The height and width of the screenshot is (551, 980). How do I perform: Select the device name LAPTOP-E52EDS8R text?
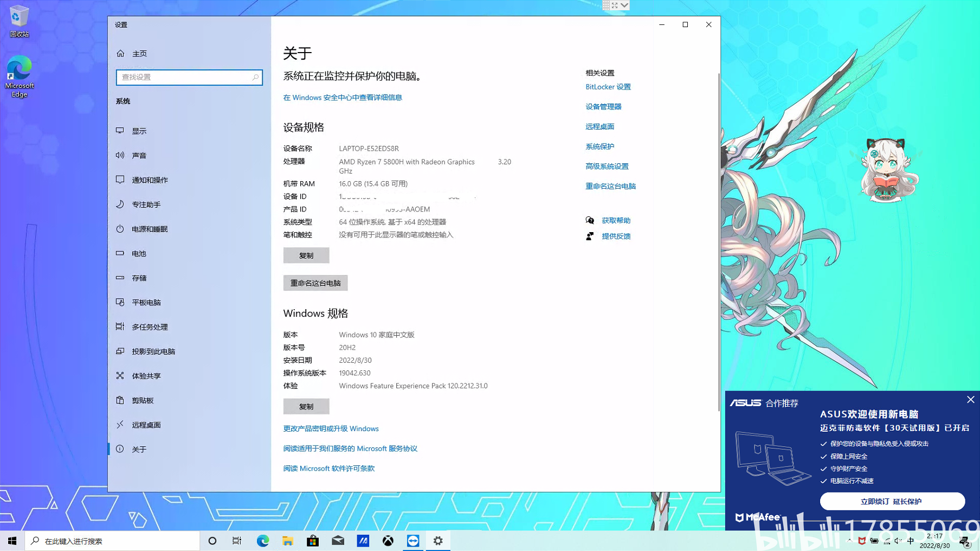tap(369, 149)
